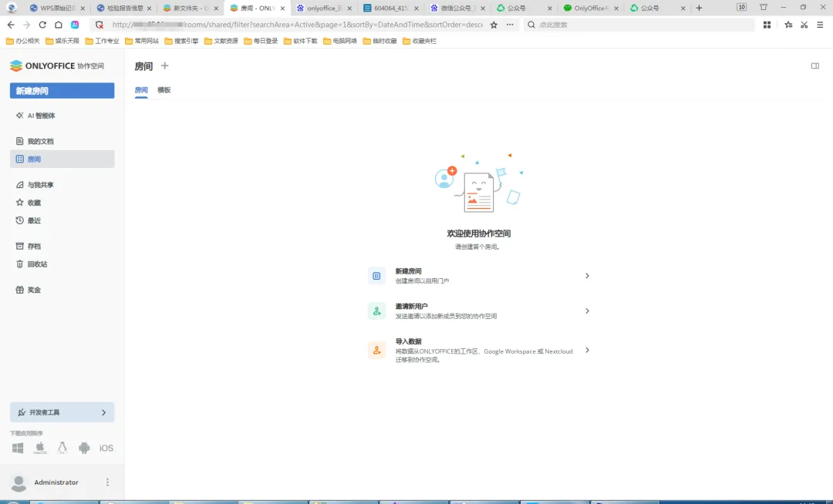Open 最近 recent files in sidebar
The image size is (833, 504).
click(62, 220)
